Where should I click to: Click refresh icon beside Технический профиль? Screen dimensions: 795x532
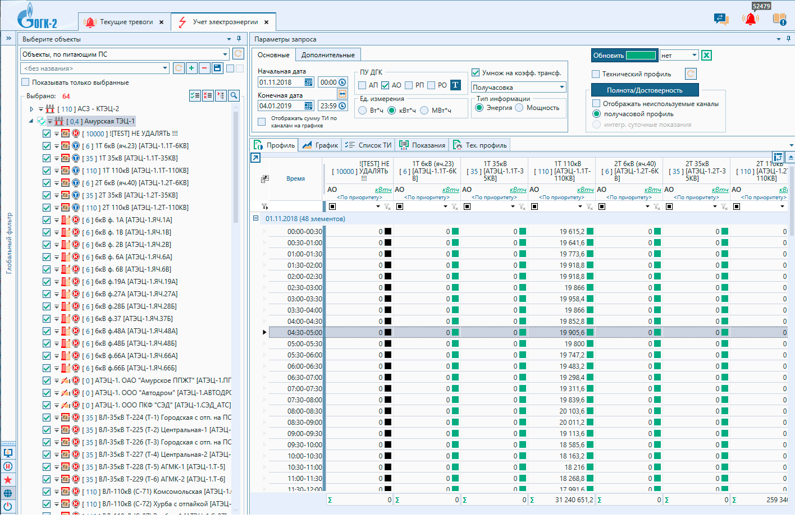click(x=691, y=74)
